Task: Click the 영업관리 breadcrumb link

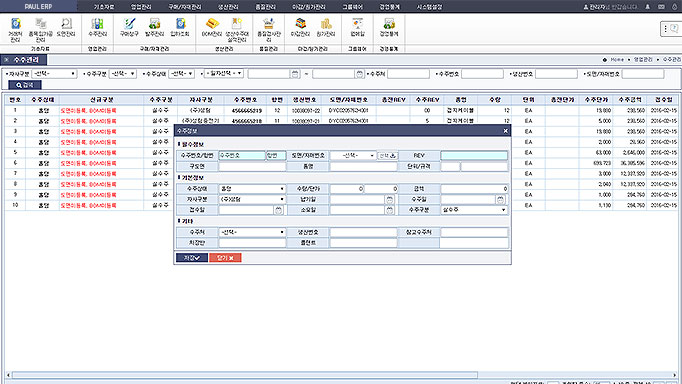Action: (643, 60)
